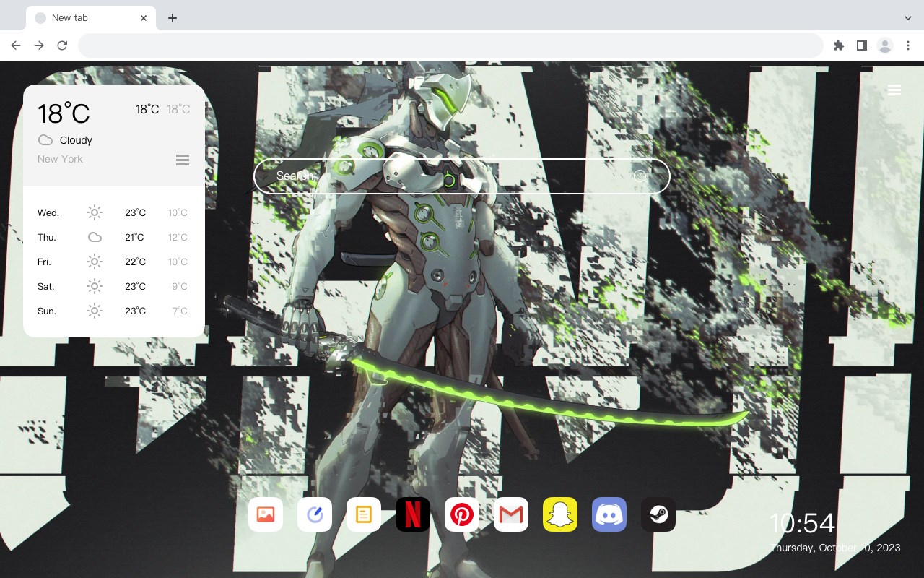Click the Sat. forecast row label
This screenshot has height=578, width=924.
(46, 286)
